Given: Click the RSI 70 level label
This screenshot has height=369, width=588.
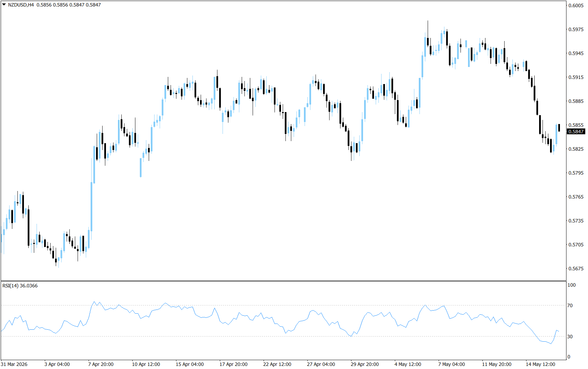Looking at the screenshot, I should click(570, 305).
